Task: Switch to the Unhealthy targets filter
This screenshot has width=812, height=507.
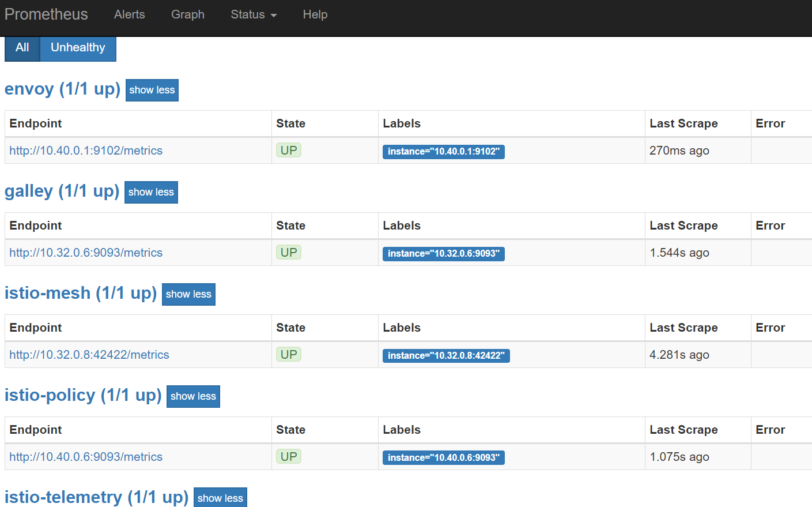Action: tap(78, 48)
